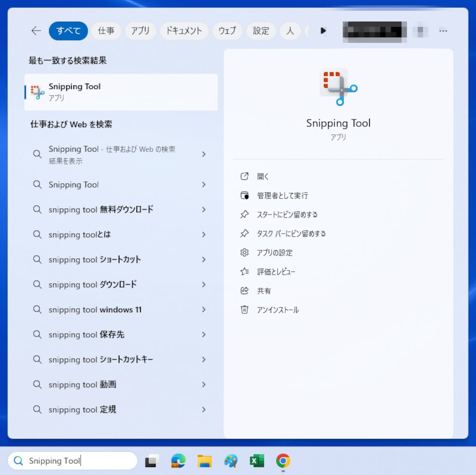Click search icon beside plain Snipping Tool suggestion

37,184
